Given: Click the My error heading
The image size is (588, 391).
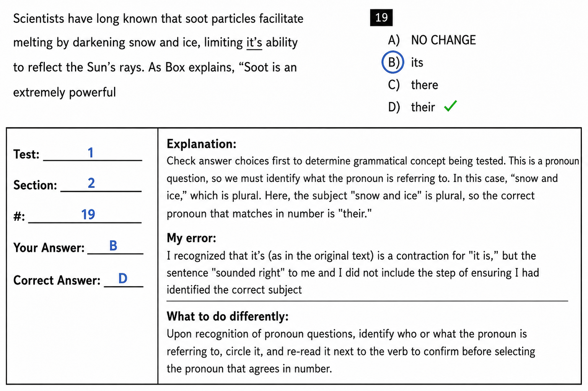Looking at the screenshot, I should 192,238.
